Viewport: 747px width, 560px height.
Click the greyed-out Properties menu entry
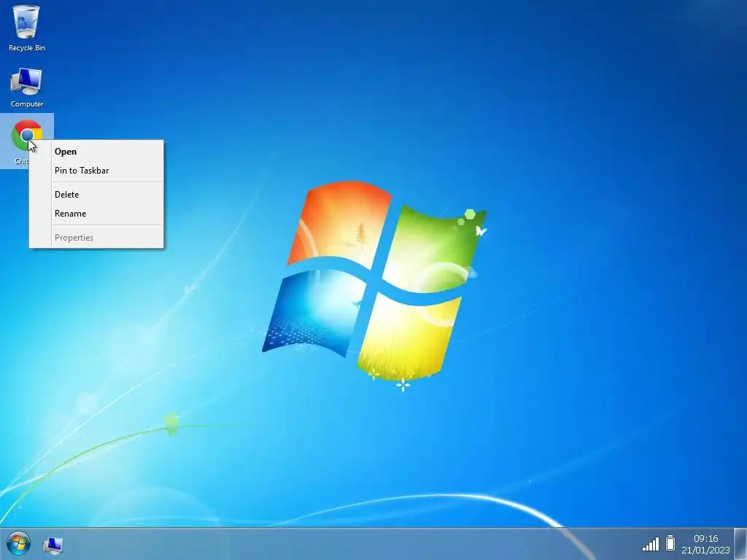tap(97, 237)
